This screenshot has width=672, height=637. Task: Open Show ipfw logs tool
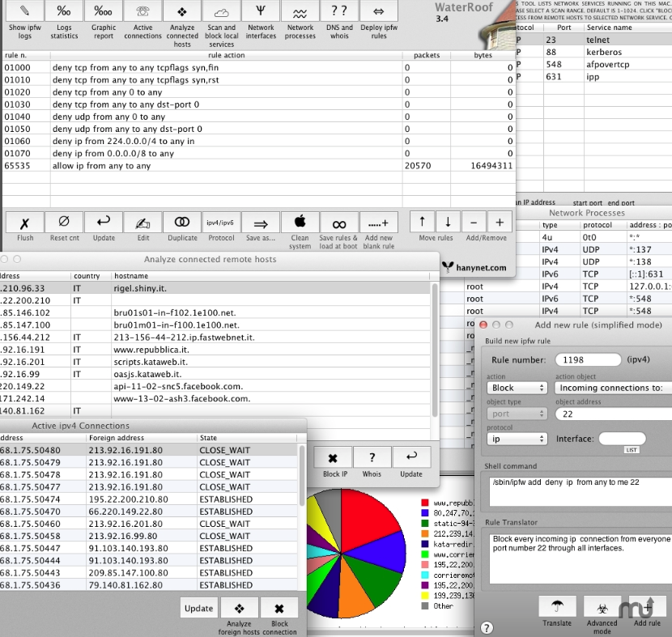(25, 11)
